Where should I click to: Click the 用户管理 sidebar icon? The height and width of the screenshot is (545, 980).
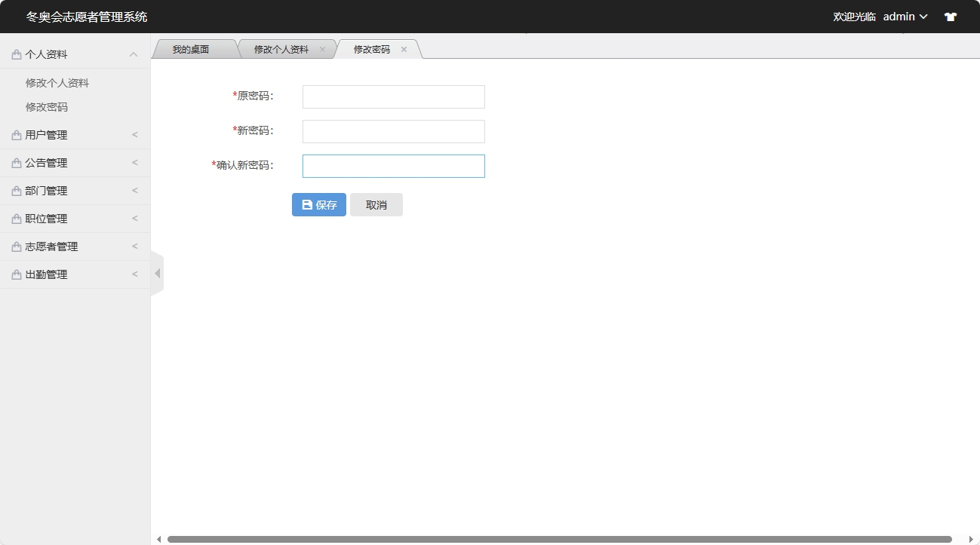[14, 134]
